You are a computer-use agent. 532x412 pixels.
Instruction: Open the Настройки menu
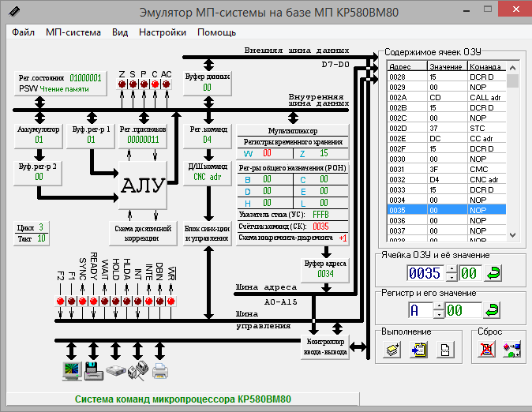tap(163, 32)
